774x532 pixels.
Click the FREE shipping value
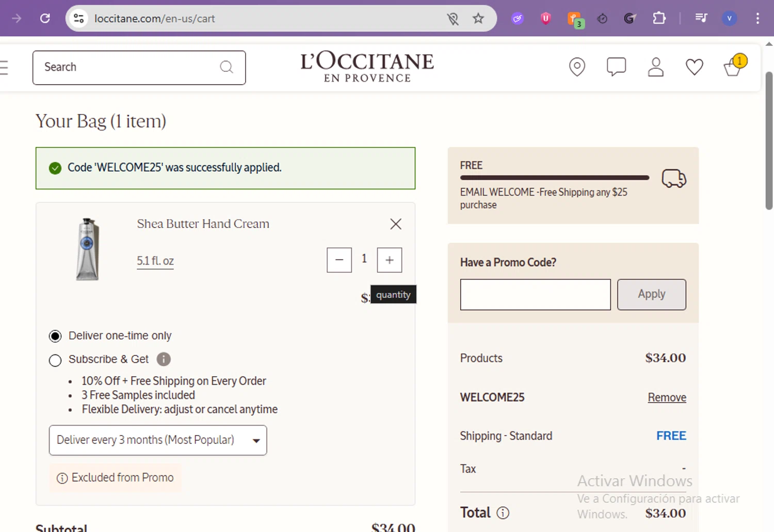[671, 436]
